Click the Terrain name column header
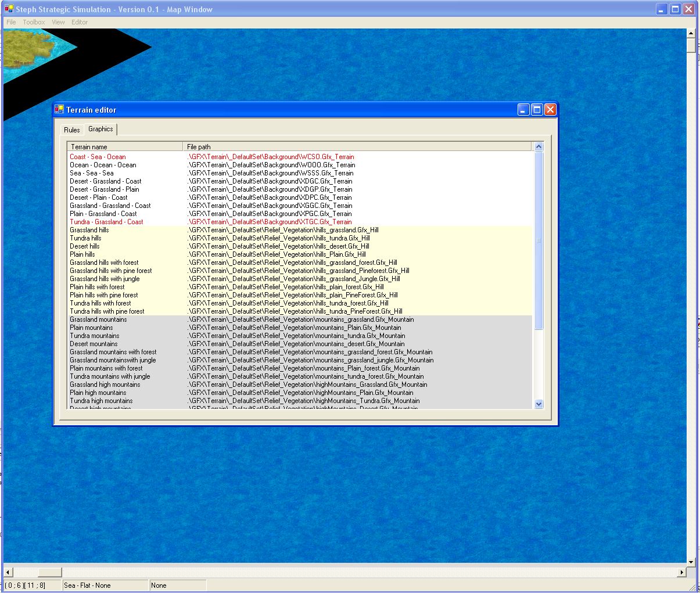 pyautogui.click(x=125, y=147)
